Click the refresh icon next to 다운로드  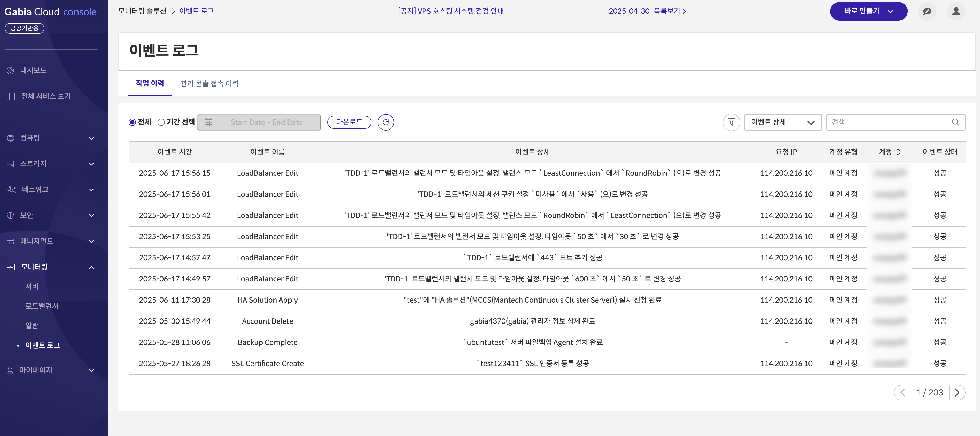pyautogui.click(x=385, y=122)
